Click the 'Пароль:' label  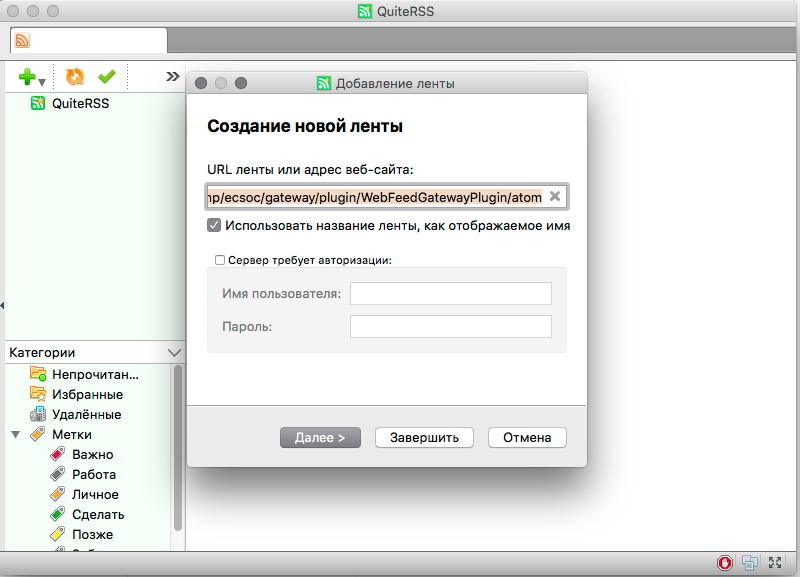click(247, 327)
